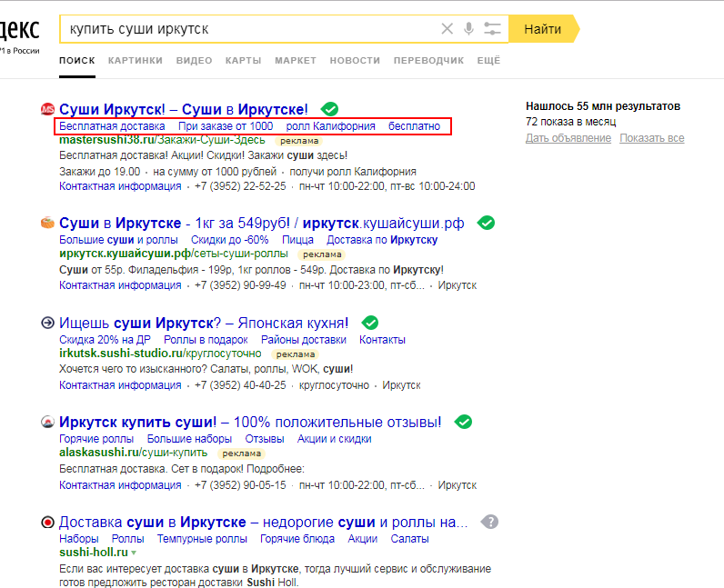Click the Бесплатная доставка sitelink

click(x=112, y=126)
